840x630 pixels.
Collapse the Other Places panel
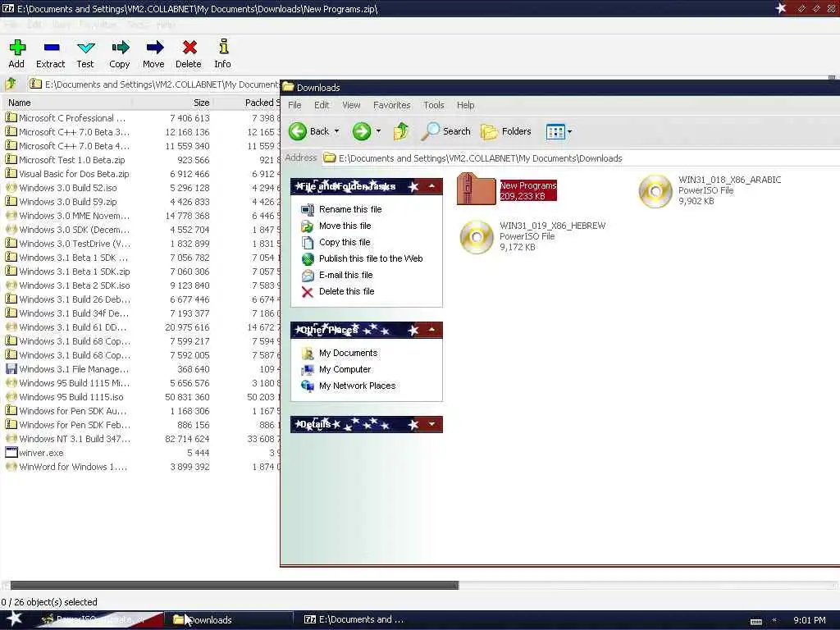(x=431, y=330)
